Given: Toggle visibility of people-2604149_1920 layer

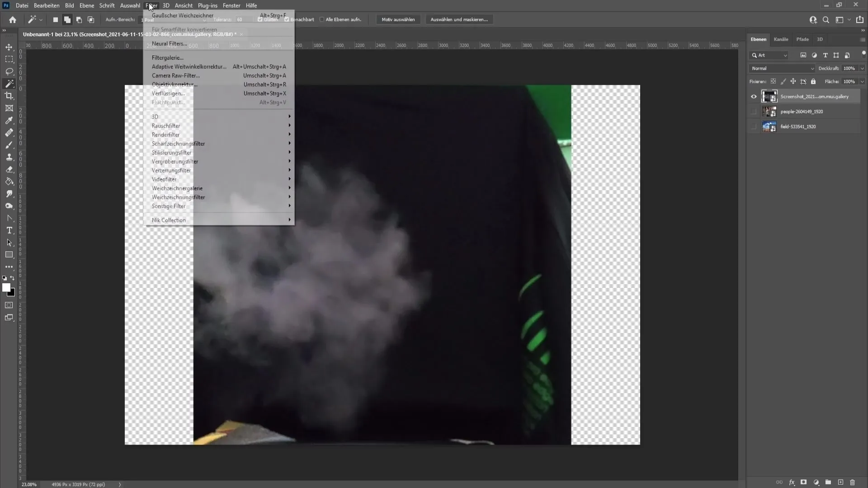Looking at the screenshot, I should coord(754,112).
